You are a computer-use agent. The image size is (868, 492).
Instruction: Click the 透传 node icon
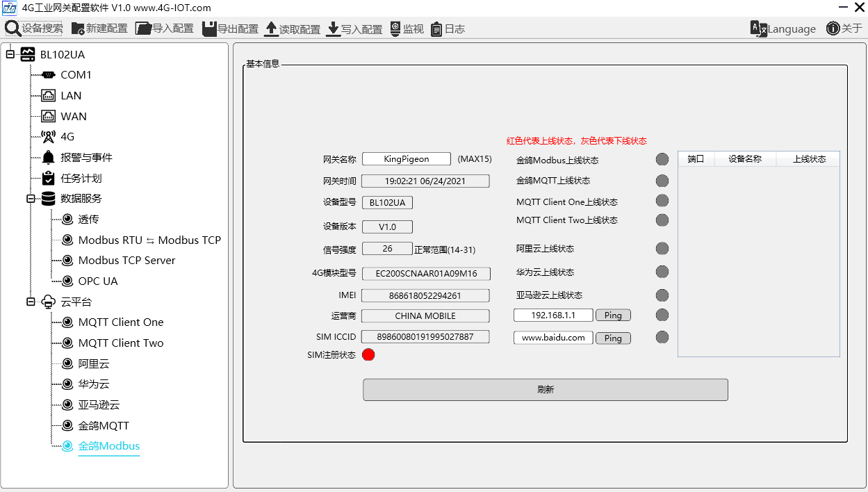click(x=67, y=220)
